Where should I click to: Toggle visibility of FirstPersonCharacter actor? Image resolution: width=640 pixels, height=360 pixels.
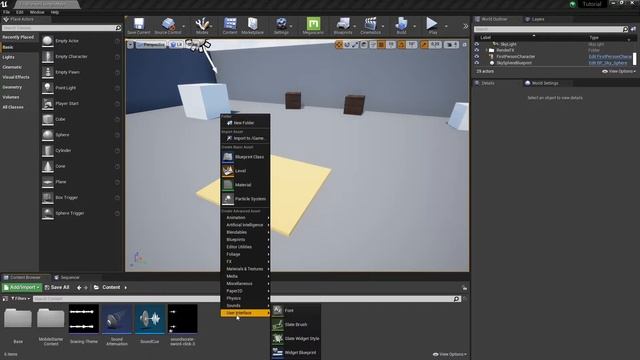click(477, 57)
